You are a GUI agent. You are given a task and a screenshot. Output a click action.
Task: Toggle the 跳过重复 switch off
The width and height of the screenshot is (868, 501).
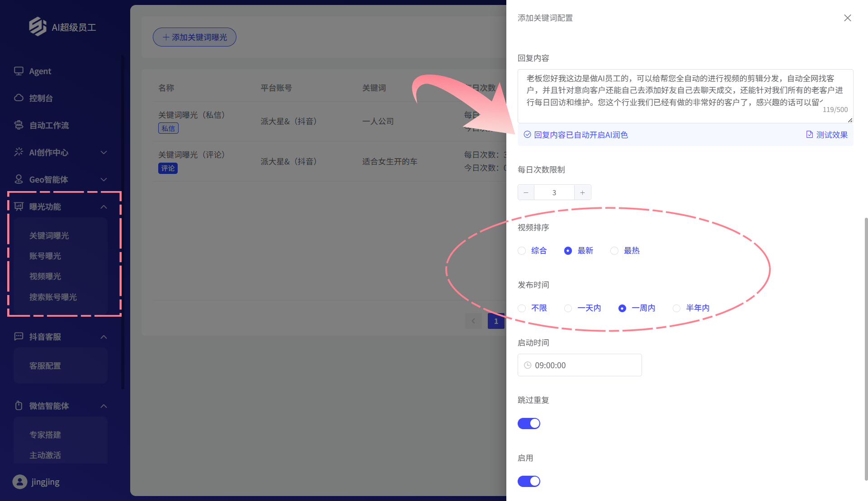point(528,423)
